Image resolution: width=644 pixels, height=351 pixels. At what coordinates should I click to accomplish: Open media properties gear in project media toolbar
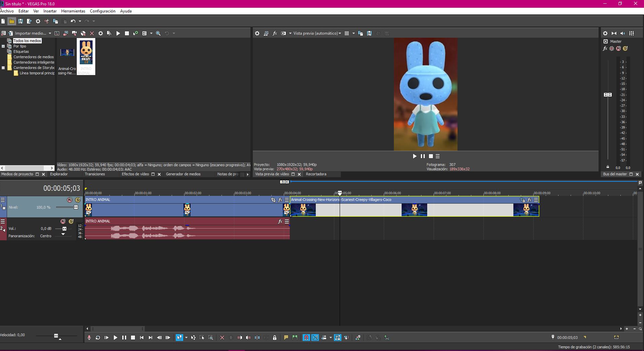coord(101,33)
